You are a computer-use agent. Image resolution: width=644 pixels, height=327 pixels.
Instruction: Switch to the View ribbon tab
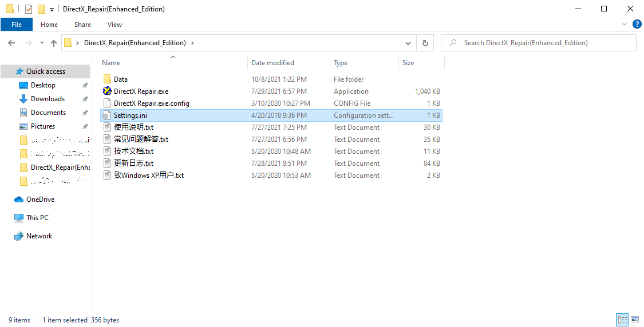(x=114, y=25)
